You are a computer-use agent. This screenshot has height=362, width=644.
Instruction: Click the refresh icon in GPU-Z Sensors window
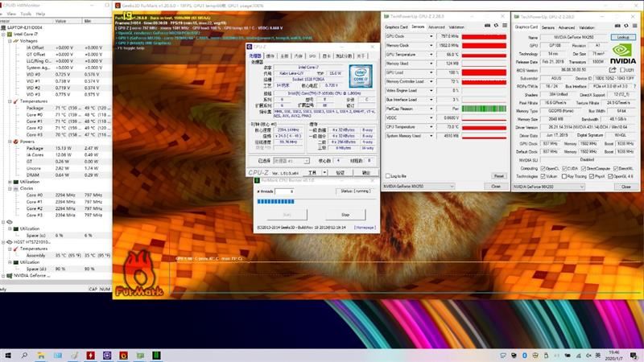[x=496, y=26]
